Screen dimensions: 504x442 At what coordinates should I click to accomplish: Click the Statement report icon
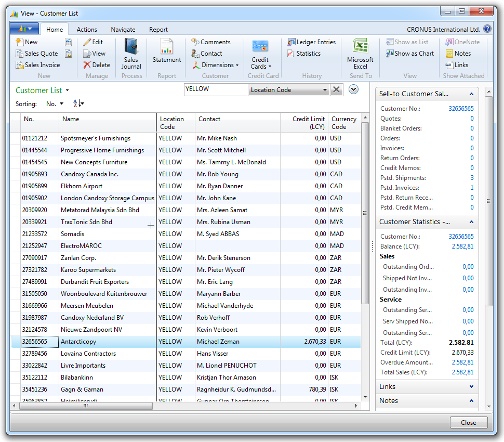click(167, 51)
